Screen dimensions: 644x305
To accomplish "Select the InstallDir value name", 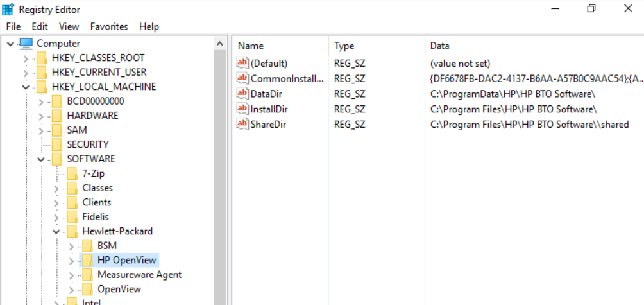I will click(269, 109).
